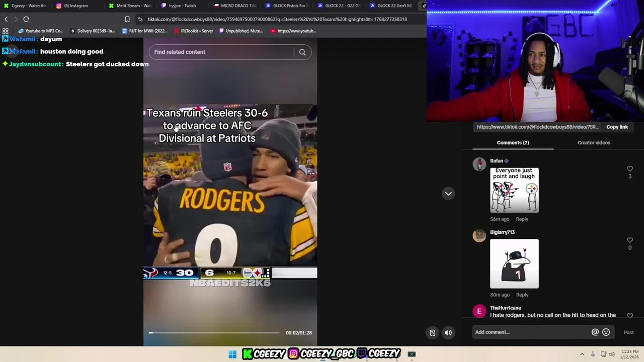The height and width of the screenshot is (362, 644).
Task: Switch to hyyjoe Twitch tab
Action: pyautogui.click(x=182, y=6)
